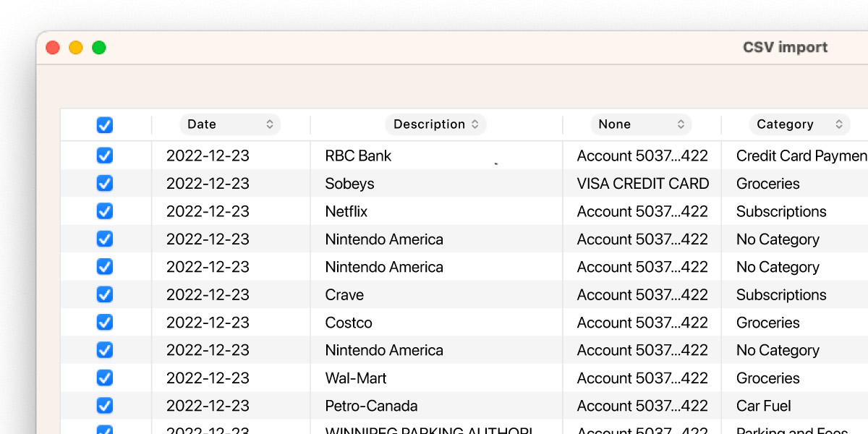Click the VISA CREDIT CARD account cell

click(643, 184)
